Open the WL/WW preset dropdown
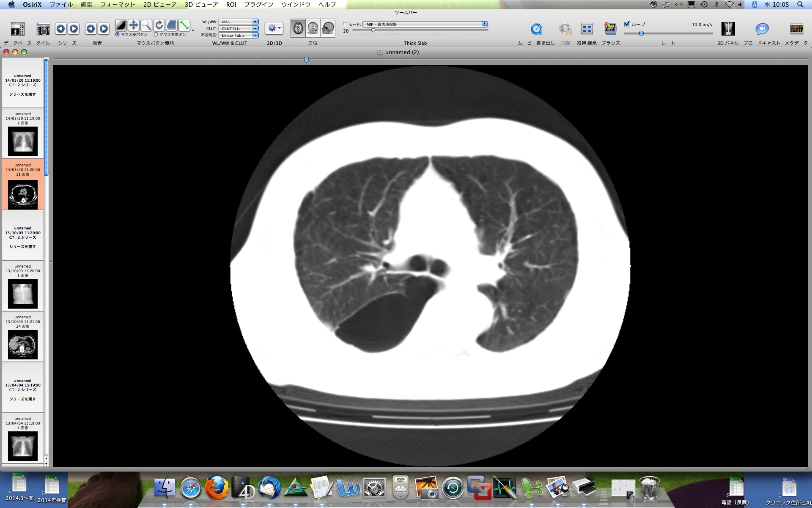The width and height of the screenshot is (812, 508). [239, 22]
